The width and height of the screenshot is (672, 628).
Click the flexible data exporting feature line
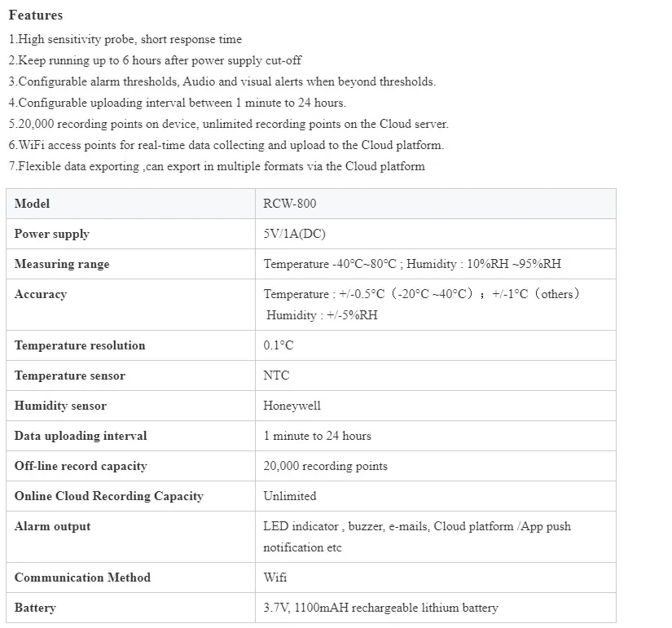click(217, 166)
